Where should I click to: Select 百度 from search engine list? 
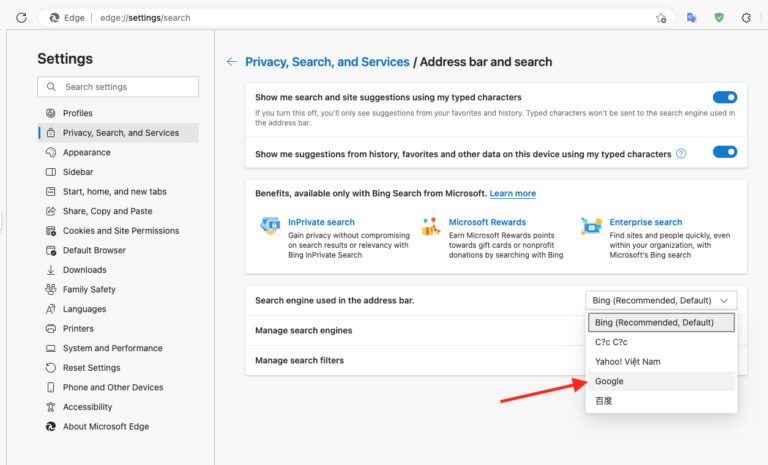click(661, 401)
